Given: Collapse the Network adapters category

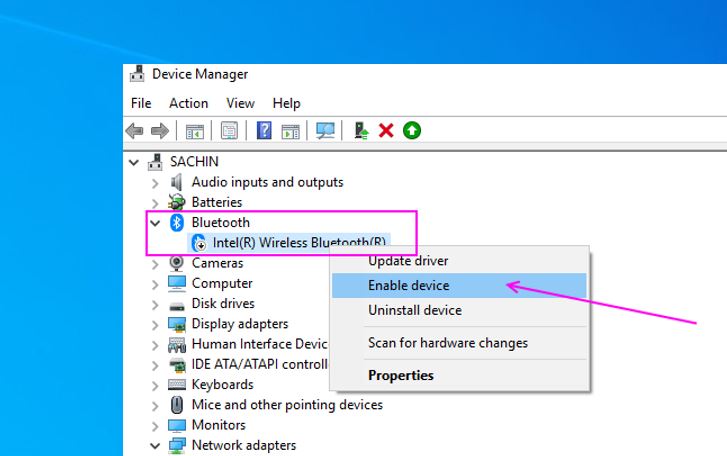Looking at the screenshot, I should tap(155, 446).
